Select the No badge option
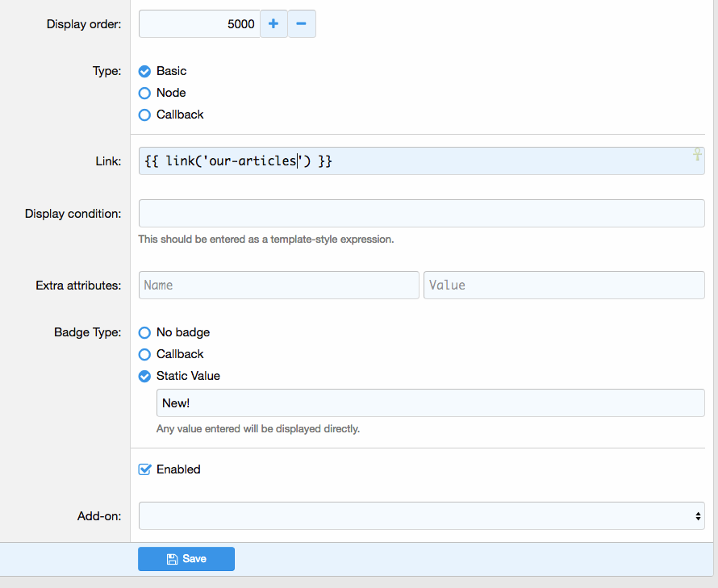 [145, 332]
